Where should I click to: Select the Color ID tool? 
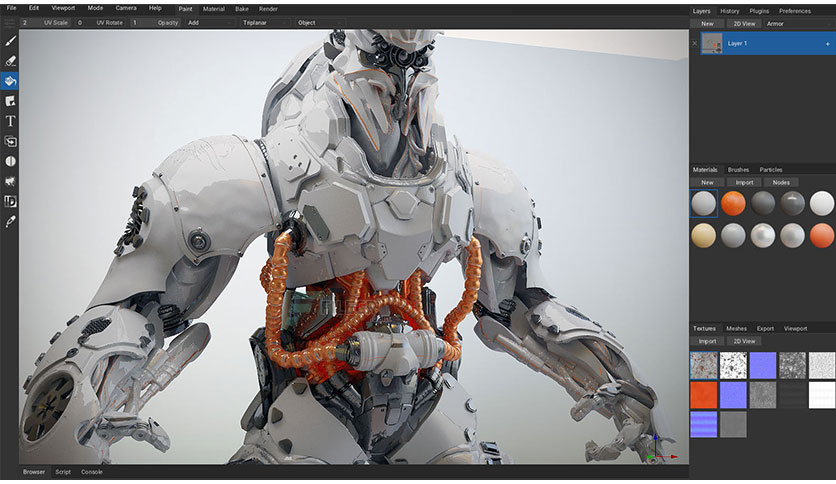pyautogui.click(x=10, y=201)
